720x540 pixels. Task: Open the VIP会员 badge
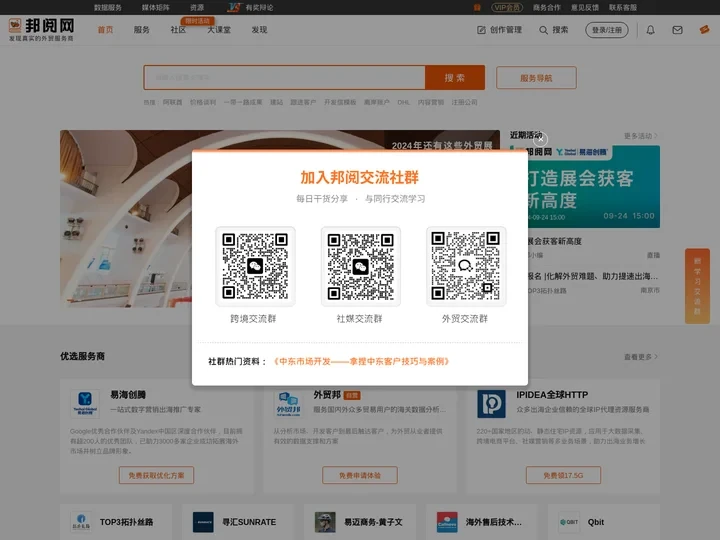(507, 7)
